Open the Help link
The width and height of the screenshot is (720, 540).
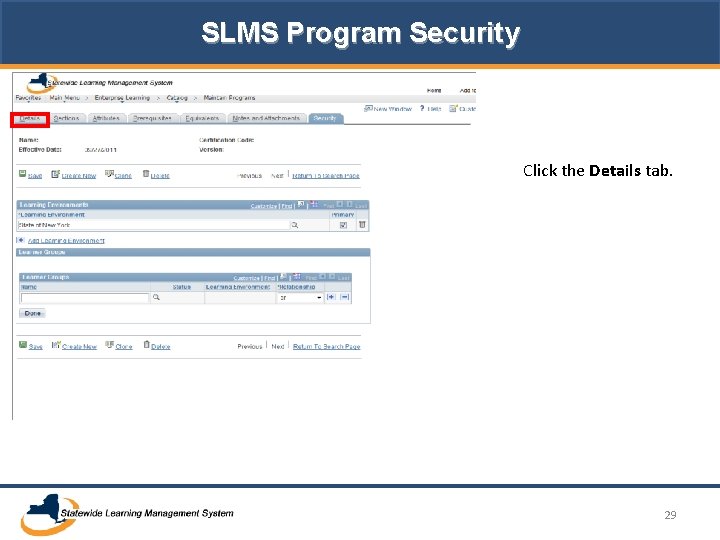pyautogui.click(x=434, y=109)
